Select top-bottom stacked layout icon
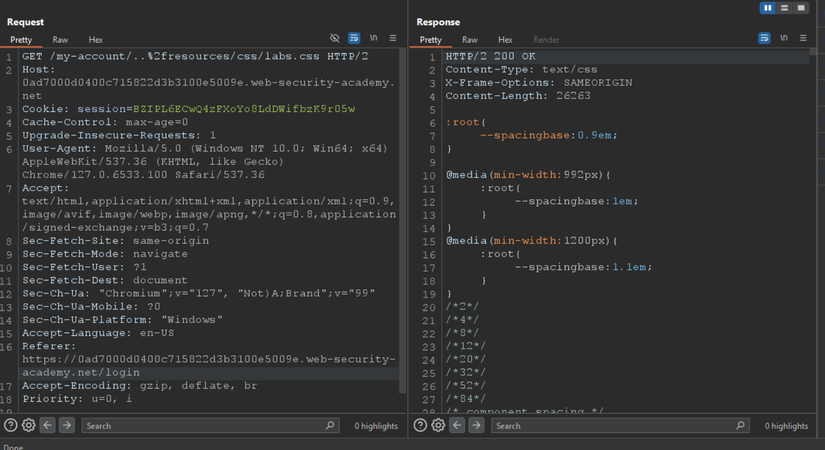This screenshot has height=450, width=825. [784, 8]
